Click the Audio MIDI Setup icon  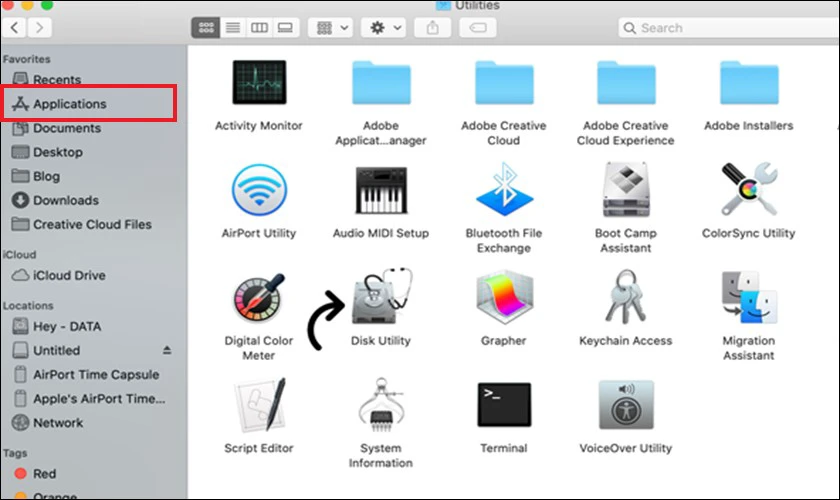coord(381,190)
